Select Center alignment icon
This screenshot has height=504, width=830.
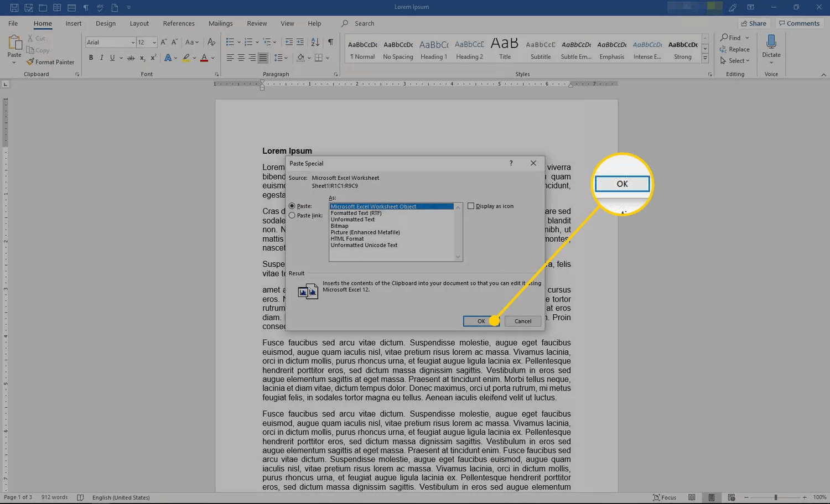click(x=241, y=58)
